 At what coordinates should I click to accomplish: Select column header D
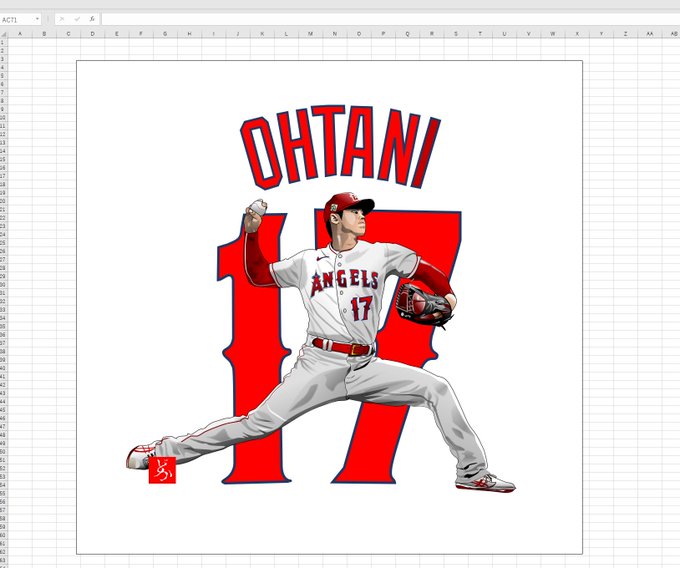(x=92, y=34)
